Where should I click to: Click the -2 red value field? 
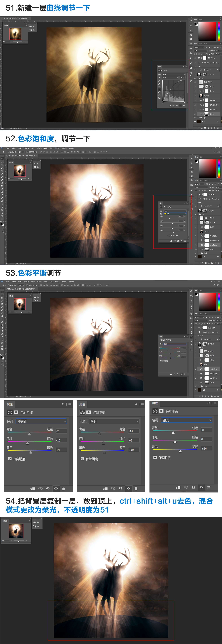[61, 431]
